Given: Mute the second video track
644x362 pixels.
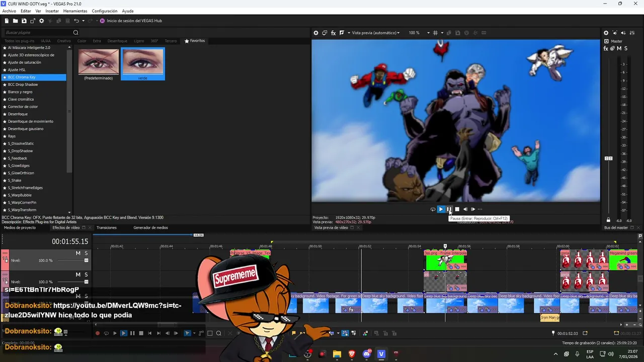Looking at the screenshot, I should coord(78,275).
